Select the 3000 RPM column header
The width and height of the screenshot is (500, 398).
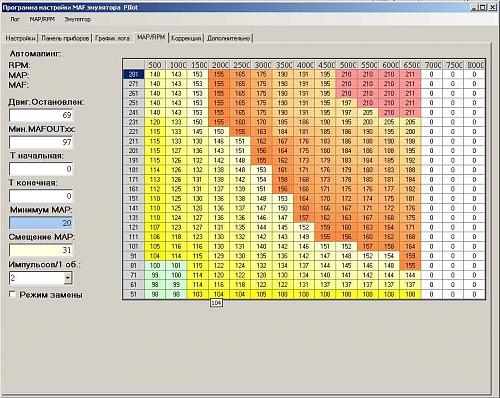262,65
